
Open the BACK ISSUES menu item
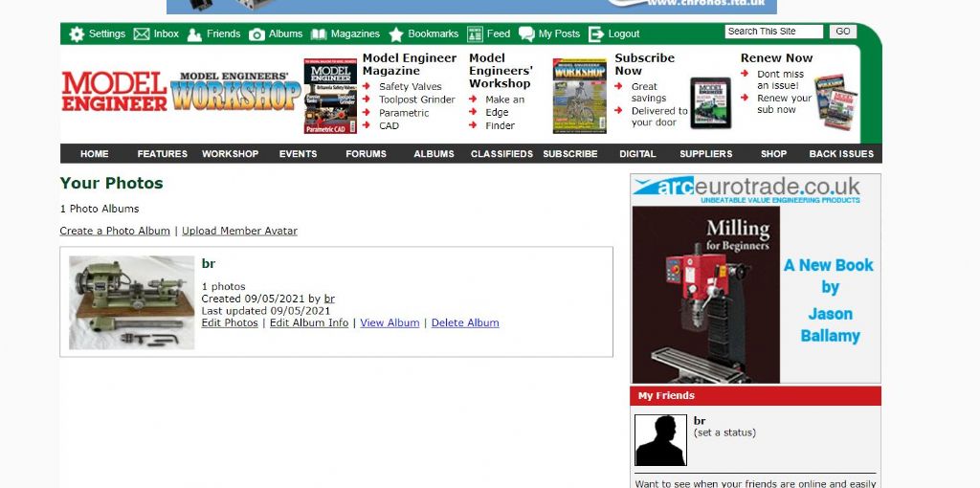841,154
